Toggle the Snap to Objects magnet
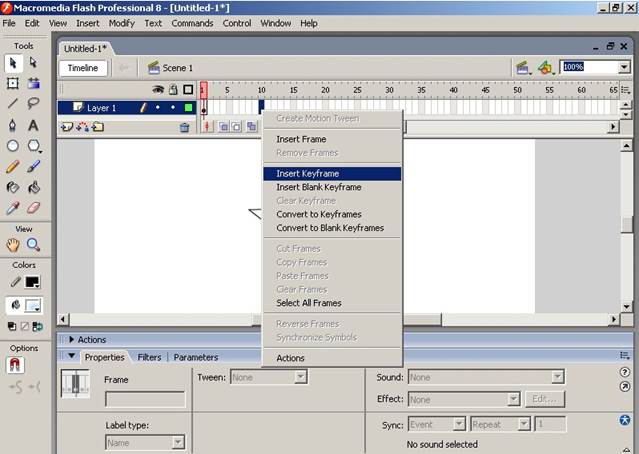The image size is (639, 454). pyautogui.click(x=15, y=365)
